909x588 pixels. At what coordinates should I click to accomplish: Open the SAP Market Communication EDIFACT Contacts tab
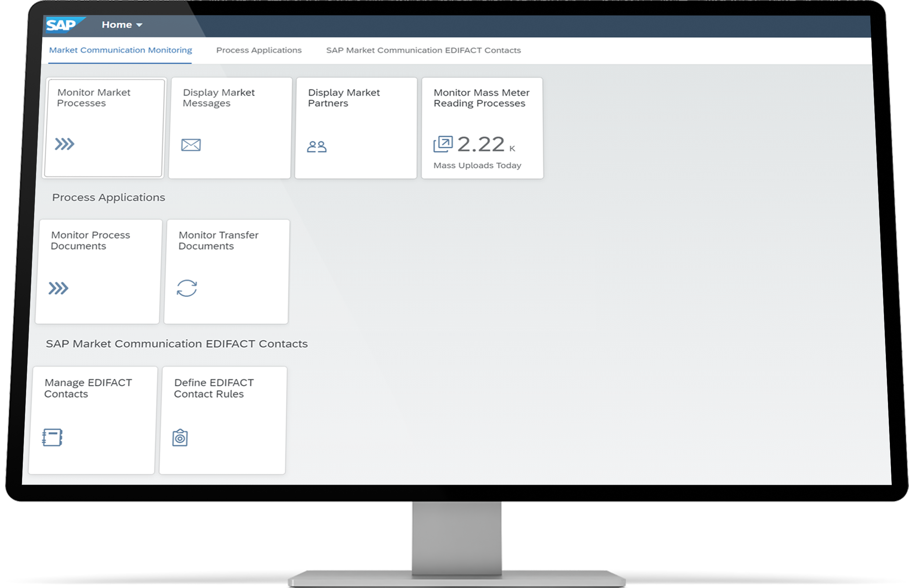(x=423, y=50)
